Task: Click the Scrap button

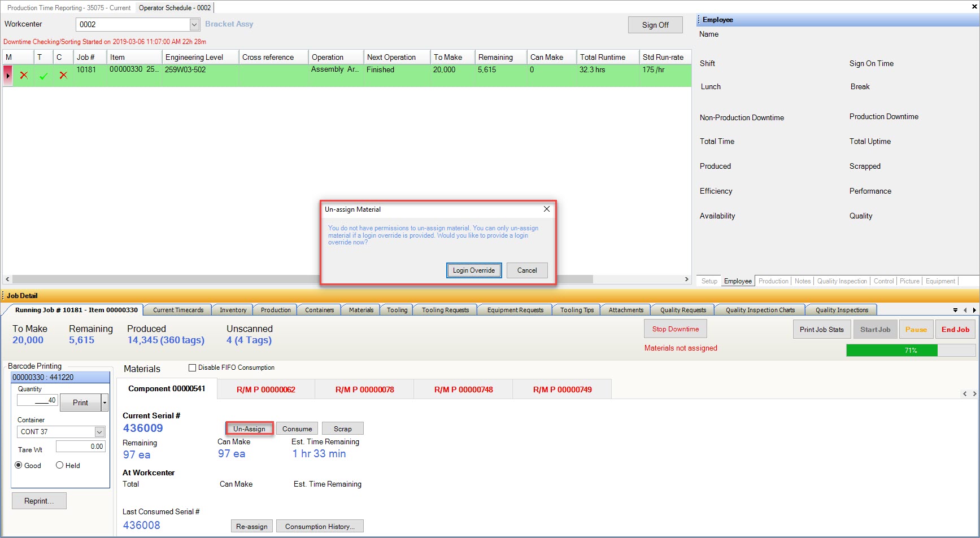Action: coord(342,428)
